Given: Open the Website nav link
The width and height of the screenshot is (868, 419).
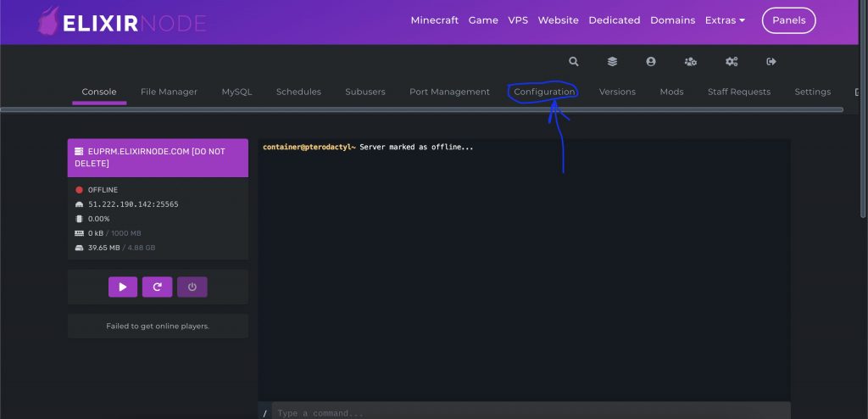Looking at the screenshot, I should coord(558,20).
